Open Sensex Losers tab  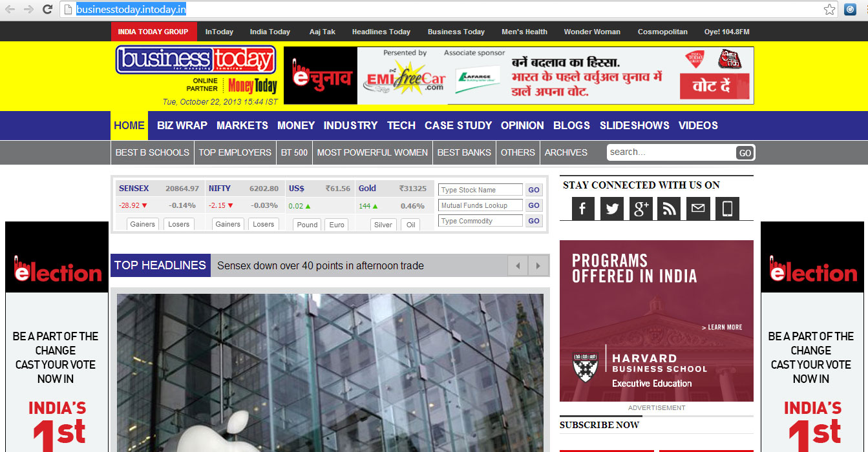coord(179,224)
